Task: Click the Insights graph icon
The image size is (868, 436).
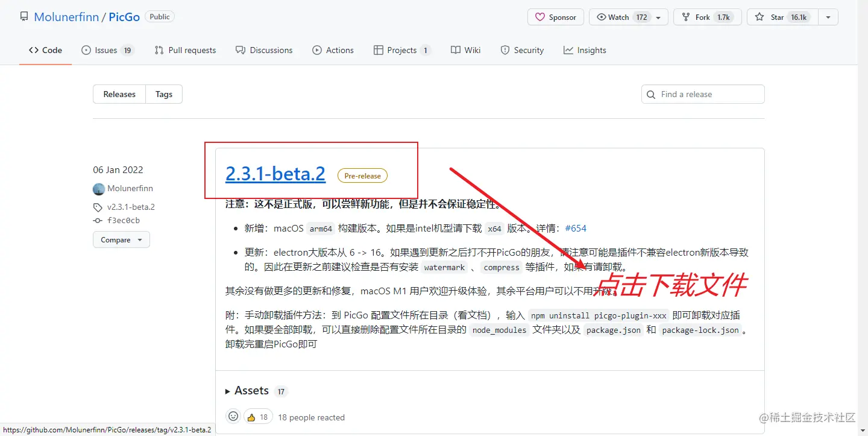Action: pyautogui.click(x=568, y=50)
